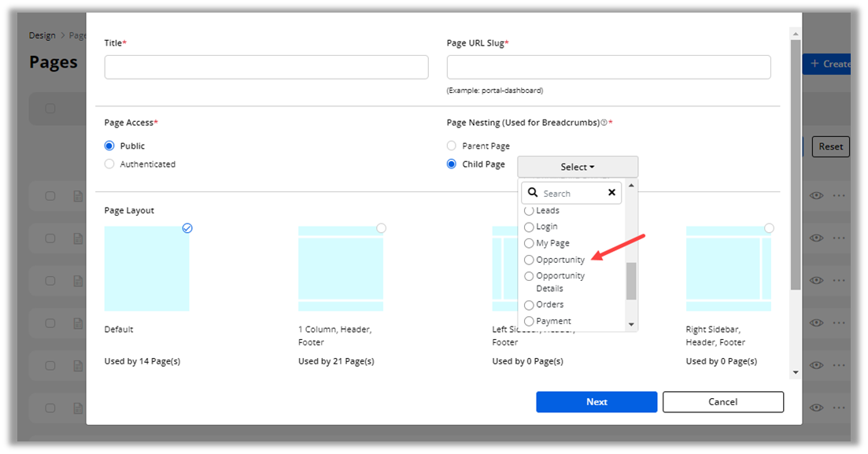This screenshot has height=454, width=868.
Task: Select the Authenticated page access option
Action: 109,164
